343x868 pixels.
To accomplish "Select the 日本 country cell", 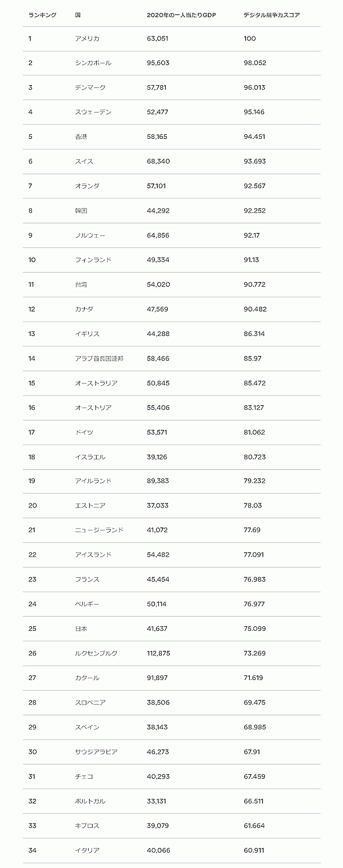I will [81, 629].
